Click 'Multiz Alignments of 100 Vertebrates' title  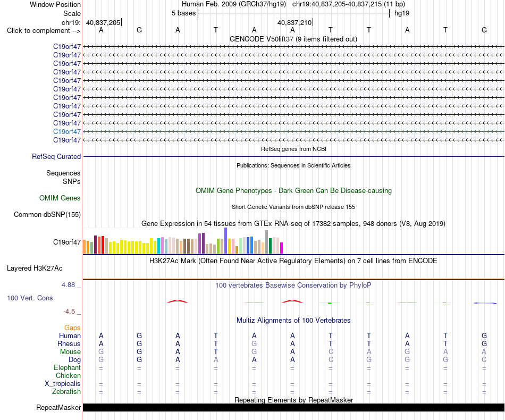pyautogui.click(x=293, y=321)
